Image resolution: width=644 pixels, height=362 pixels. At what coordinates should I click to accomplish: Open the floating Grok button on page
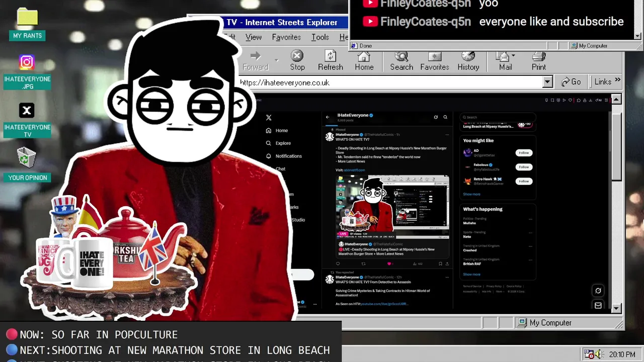[x=598, y=290]
